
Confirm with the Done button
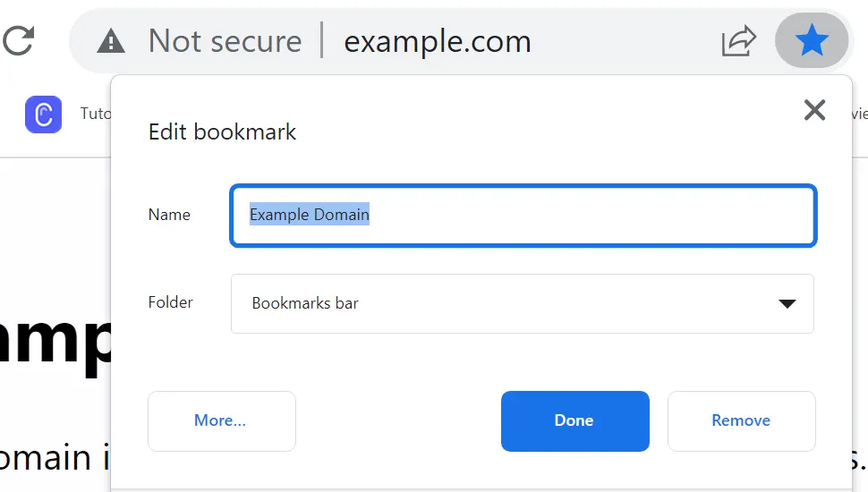pos(575,421)
